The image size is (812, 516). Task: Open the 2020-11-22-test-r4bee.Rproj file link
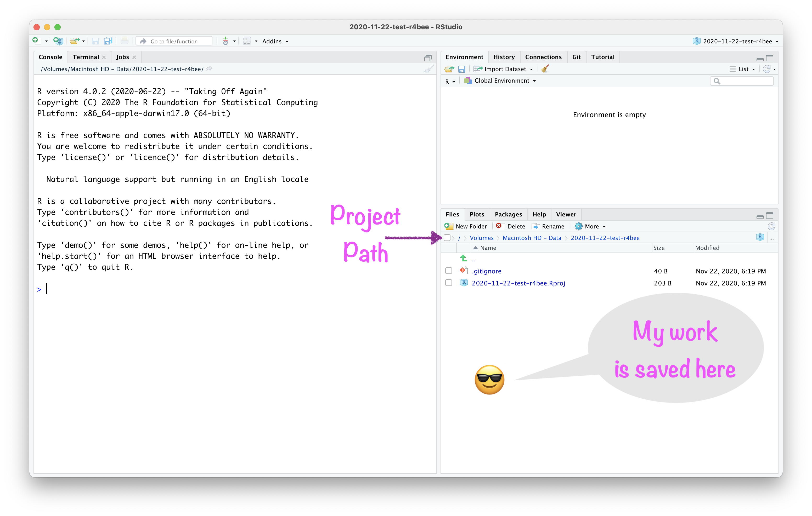518,283
